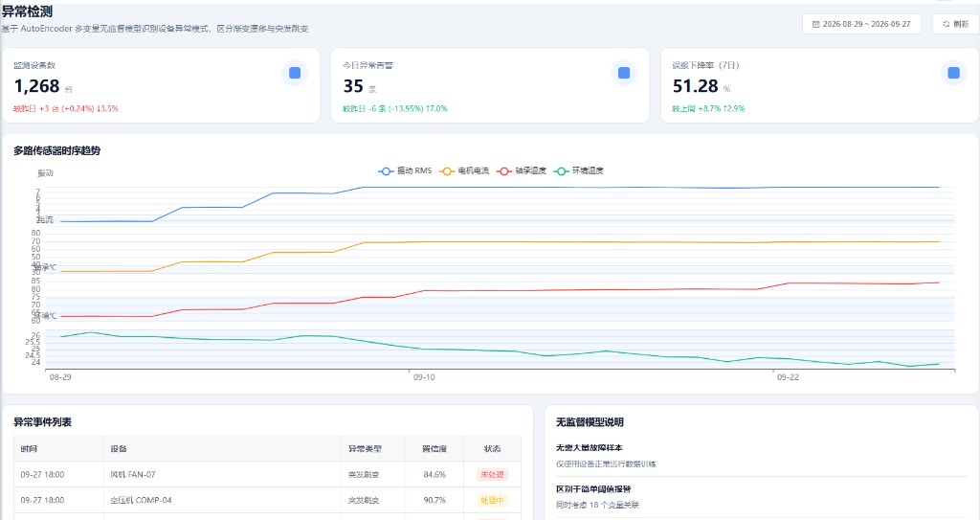Toggle the 轴承温度 legend series

pyautogui.click(x=522, y=170)
